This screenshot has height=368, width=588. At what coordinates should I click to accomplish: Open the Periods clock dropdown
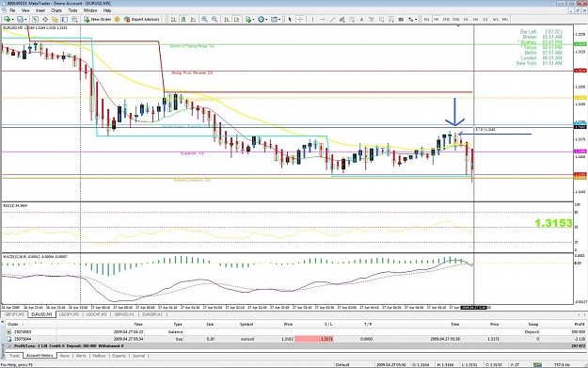coord(262,19)
